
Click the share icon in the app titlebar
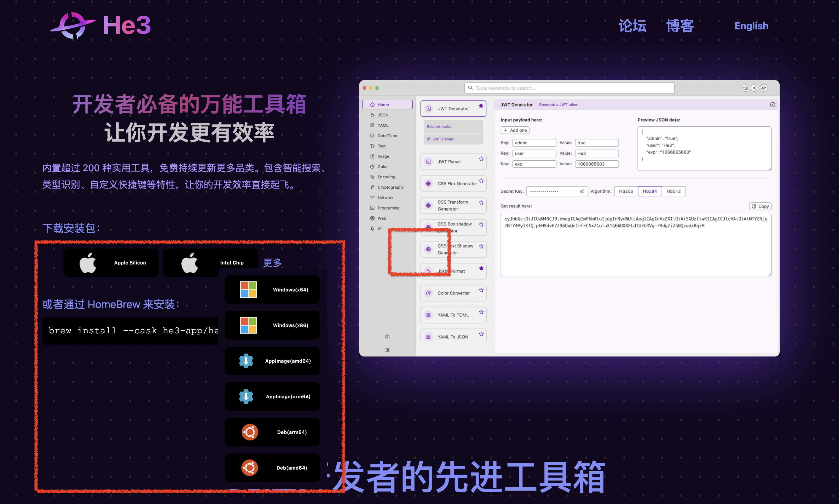(754, 88)
